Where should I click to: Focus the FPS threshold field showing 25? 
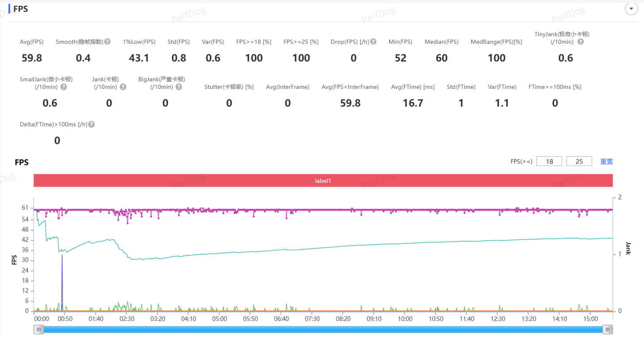(x=579, y=161)
